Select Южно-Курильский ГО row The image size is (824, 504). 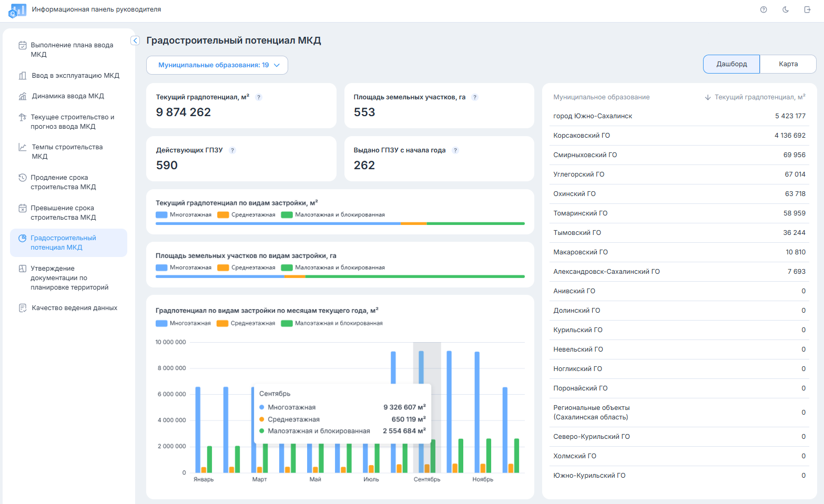[x=679, y=476]
